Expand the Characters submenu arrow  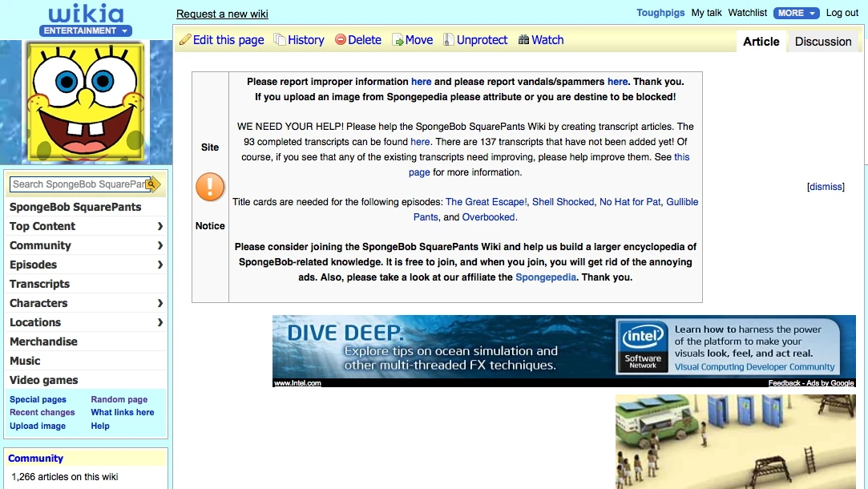pyautogui.click(x=160, y=303)
